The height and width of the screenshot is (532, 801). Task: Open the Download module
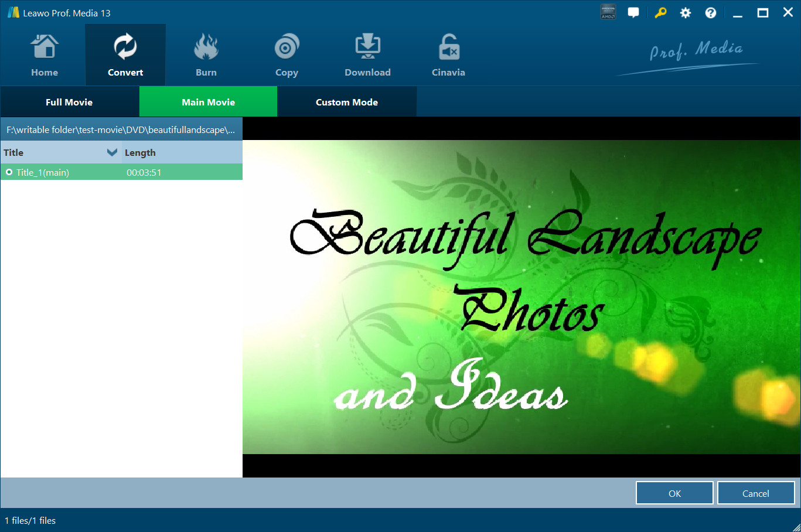367,56
